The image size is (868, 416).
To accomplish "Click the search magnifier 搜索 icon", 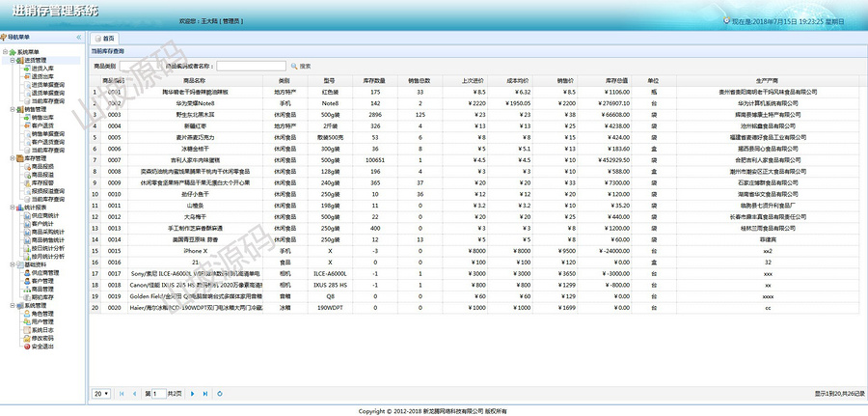I will coord(294,66).
